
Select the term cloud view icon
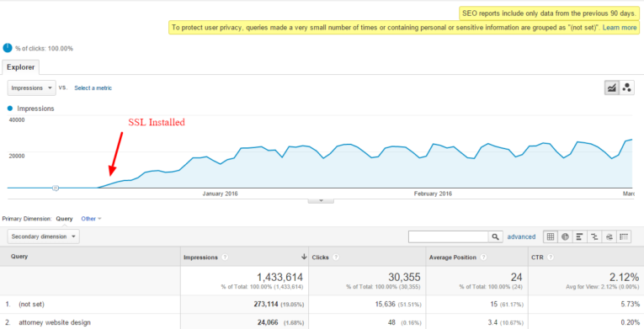point(609,236)
